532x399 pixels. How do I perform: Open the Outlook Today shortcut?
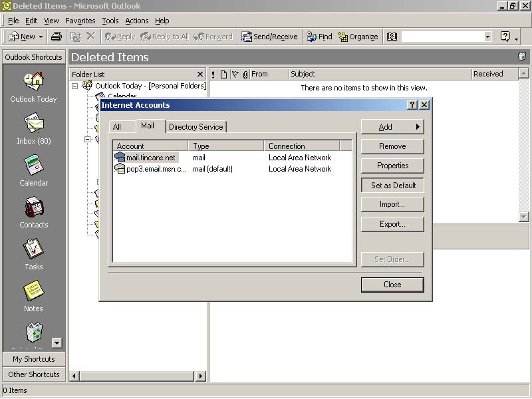click(33, 87)
